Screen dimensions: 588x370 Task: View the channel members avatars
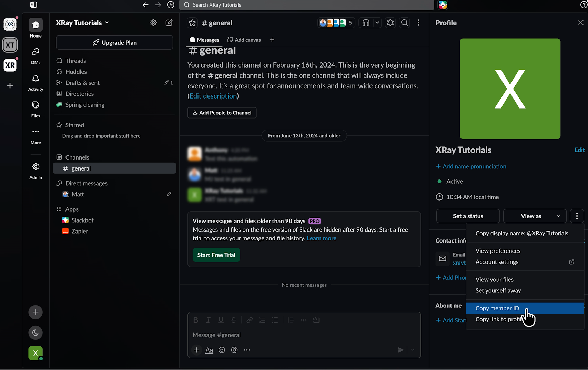336,23
